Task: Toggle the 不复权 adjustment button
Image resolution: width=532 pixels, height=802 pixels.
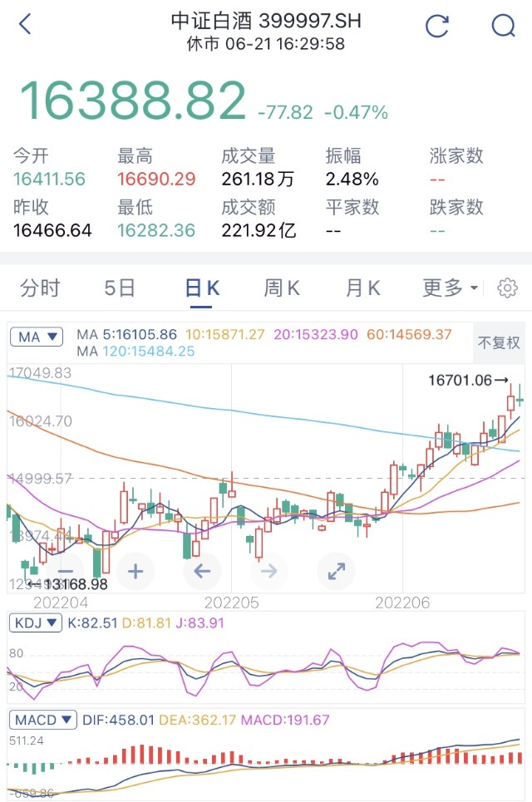Action: tap(499, 342)
